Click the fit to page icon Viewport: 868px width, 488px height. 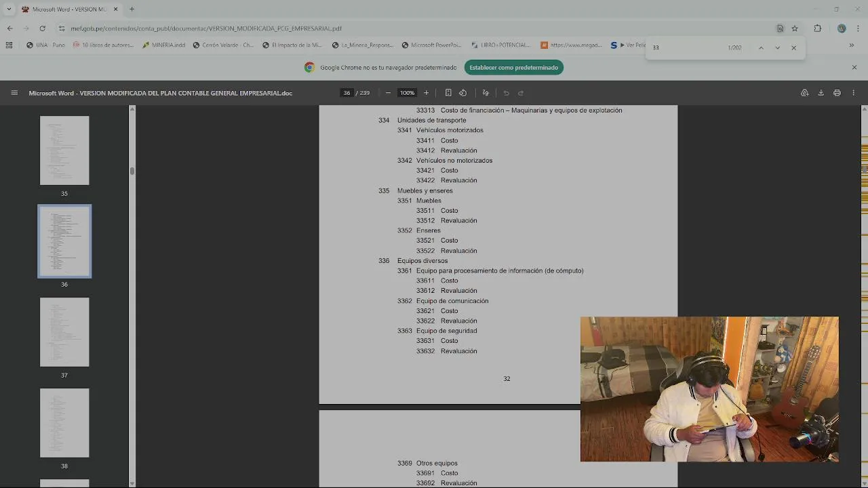448,93
